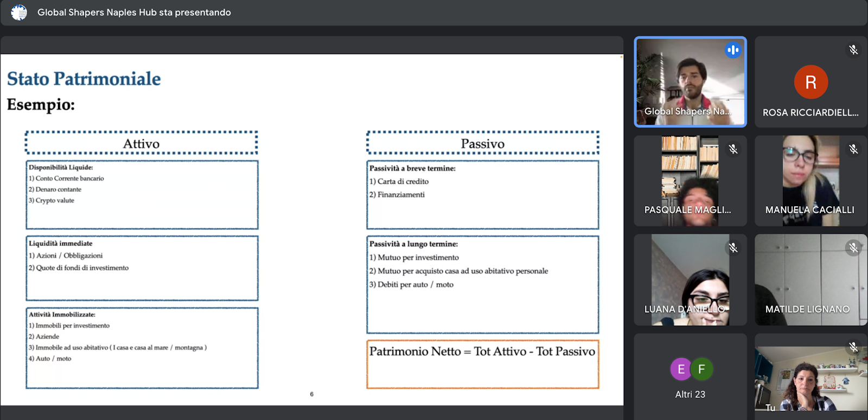Click the 'Stato Patrimoniale' slide title

[x=84, y=79]
